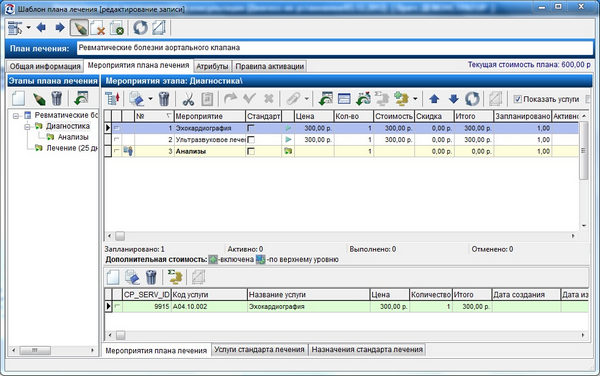Click the document with orange X icon
Viewport: 600px width, 376px height.
point(98,28)
